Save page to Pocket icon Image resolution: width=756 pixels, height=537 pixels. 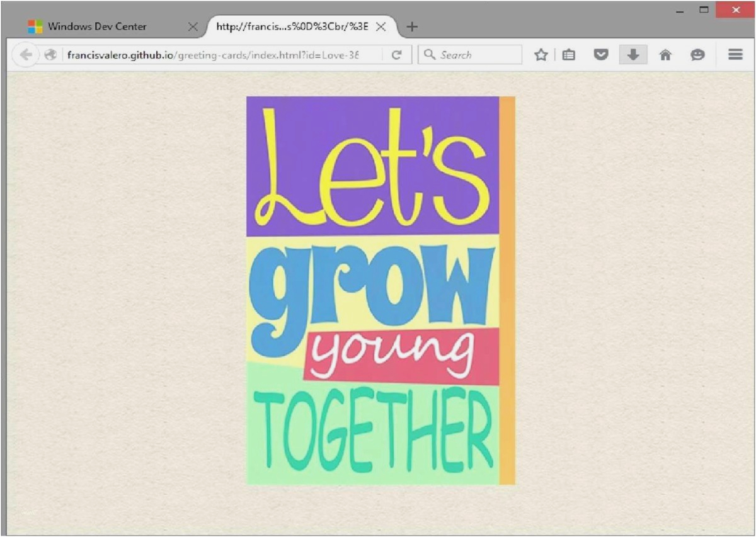pos(602,55)
